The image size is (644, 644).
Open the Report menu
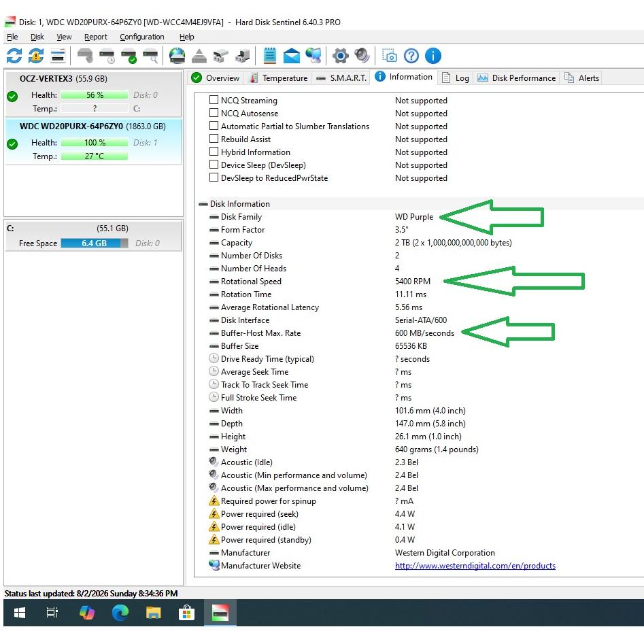point(96,37)
